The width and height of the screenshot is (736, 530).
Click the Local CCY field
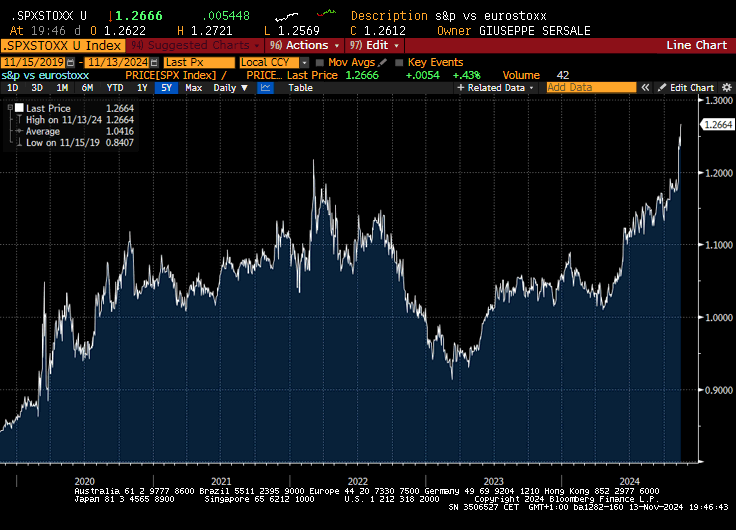click(x=269, y=62)
